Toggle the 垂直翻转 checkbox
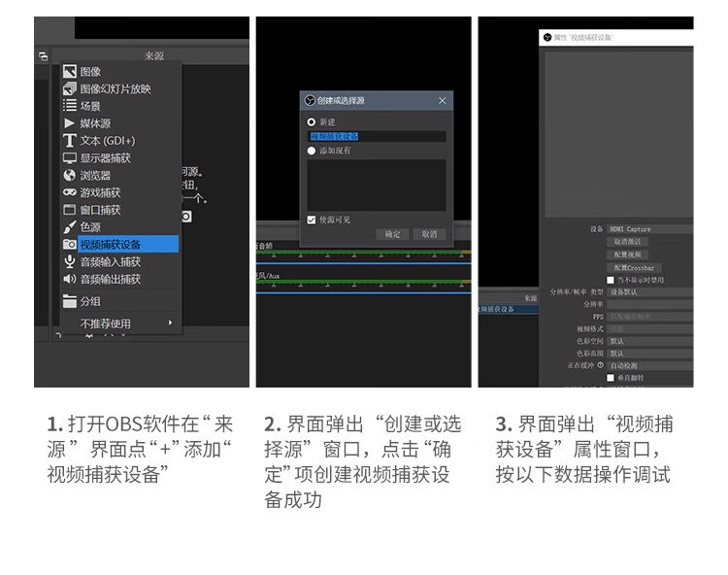This screenshot has height=575, width=728. (611, 378)
